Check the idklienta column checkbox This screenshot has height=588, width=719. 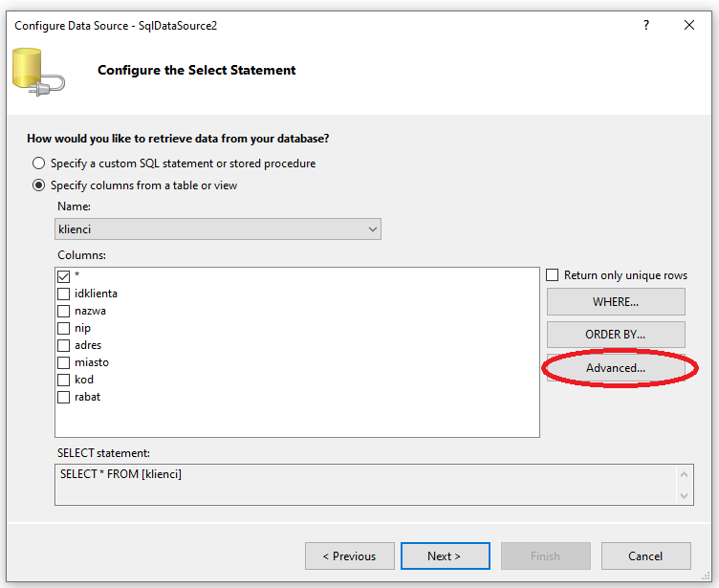[64, 294]
